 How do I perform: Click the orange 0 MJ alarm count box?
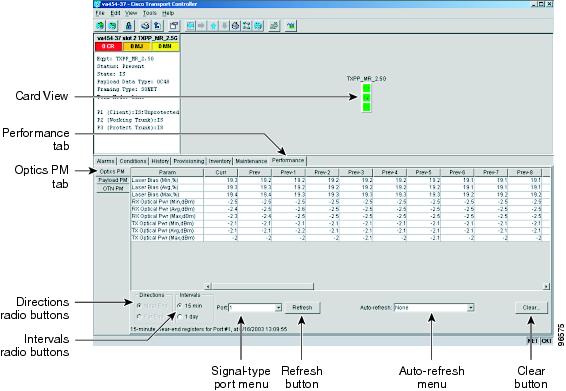coord(137,46)
